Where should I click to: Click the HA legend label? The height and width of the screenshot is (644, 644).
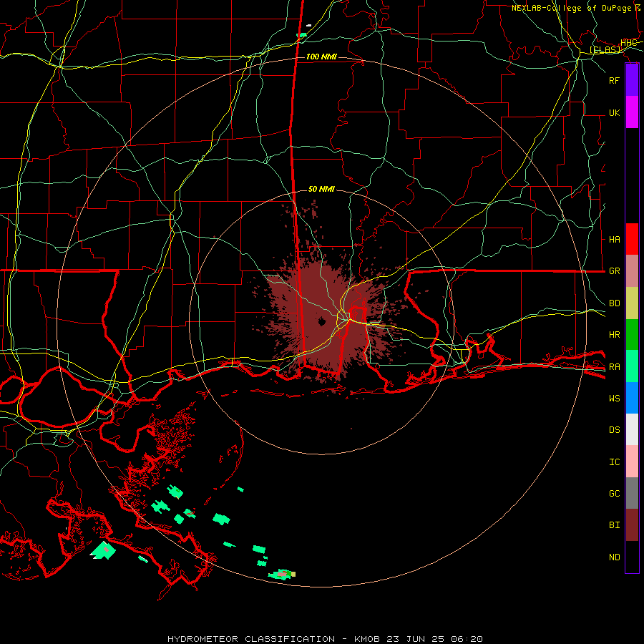(x=614, y=239)
